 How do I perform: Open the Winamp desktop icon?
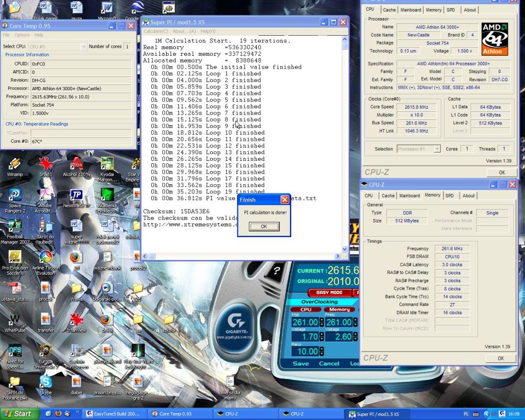tap(14, 167)
